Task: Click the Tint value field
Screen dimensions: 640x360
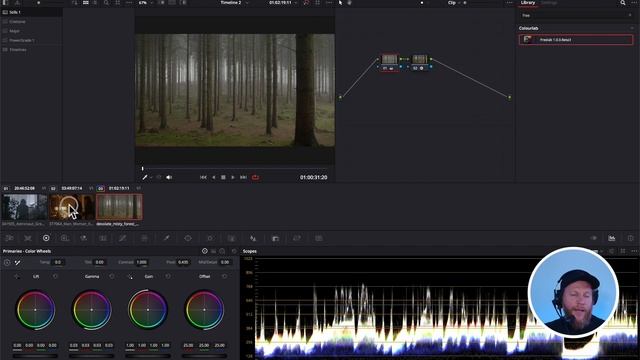Action: point(99,262)
